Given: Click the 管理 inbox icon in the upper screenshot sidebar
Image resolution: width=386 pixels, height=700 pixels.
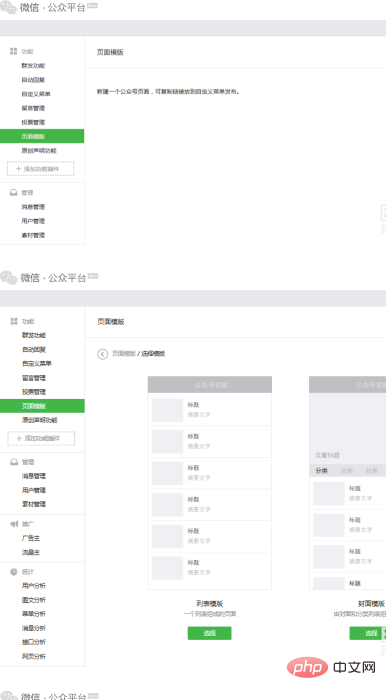Looking at the screenshot, I should tap(14, 192).
